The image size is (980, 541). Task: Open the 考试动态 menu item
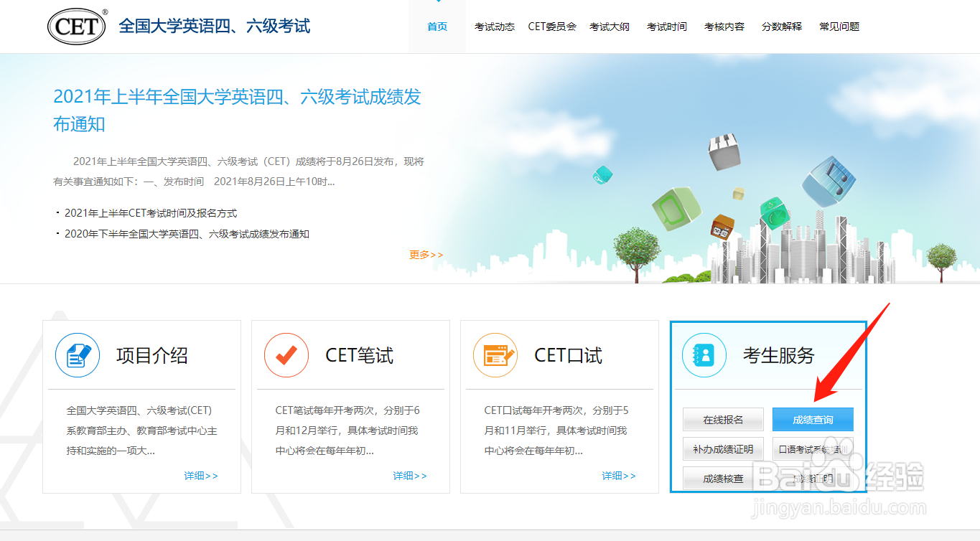pyautogui.click(x=494, y=26)
